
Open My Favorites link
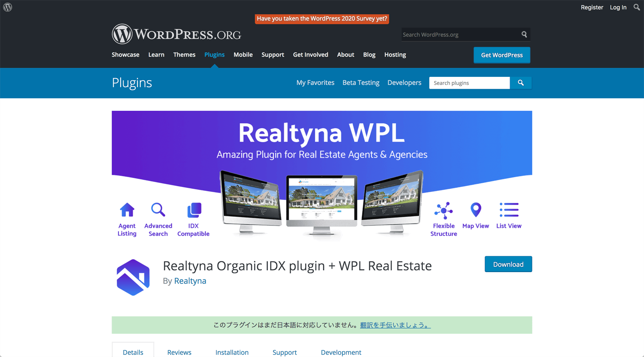[315, 83]
